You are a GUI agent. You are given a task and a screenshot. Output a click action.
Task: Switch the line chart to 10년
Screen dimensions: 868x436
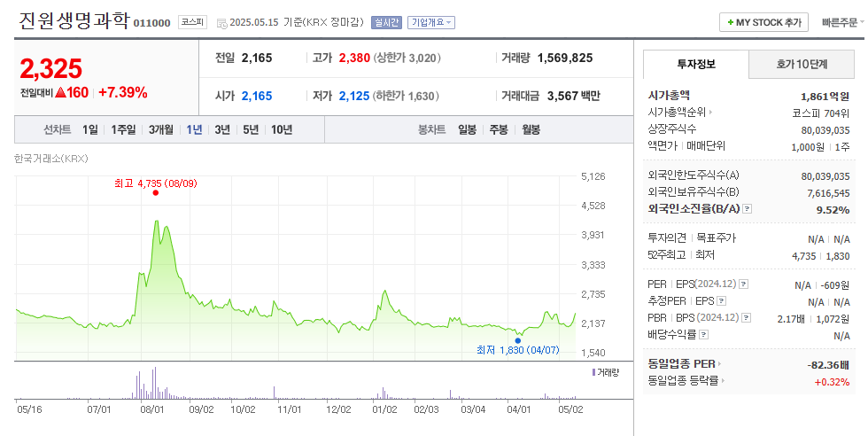[282, 129]
